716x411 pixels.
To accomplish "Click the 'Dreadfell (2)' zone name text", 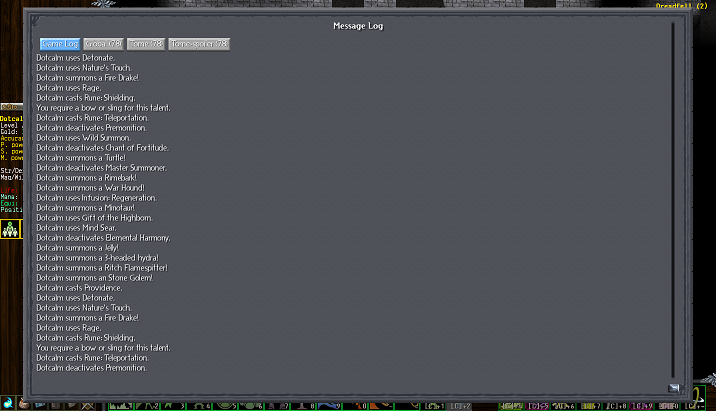I will click(x=681, y=5).
